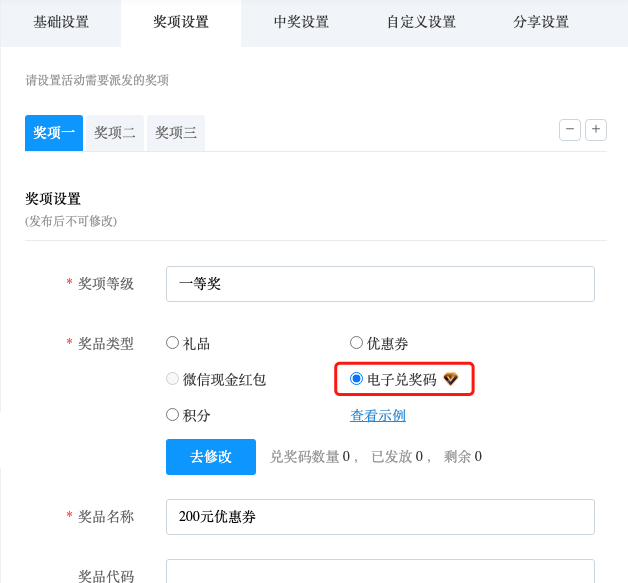Switch to the 奖项二 sub-tab

click(115, 133)
